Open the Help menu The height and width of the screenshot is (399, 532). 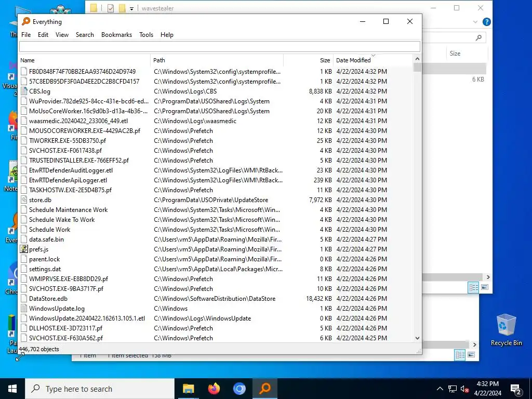coord(167,35)
